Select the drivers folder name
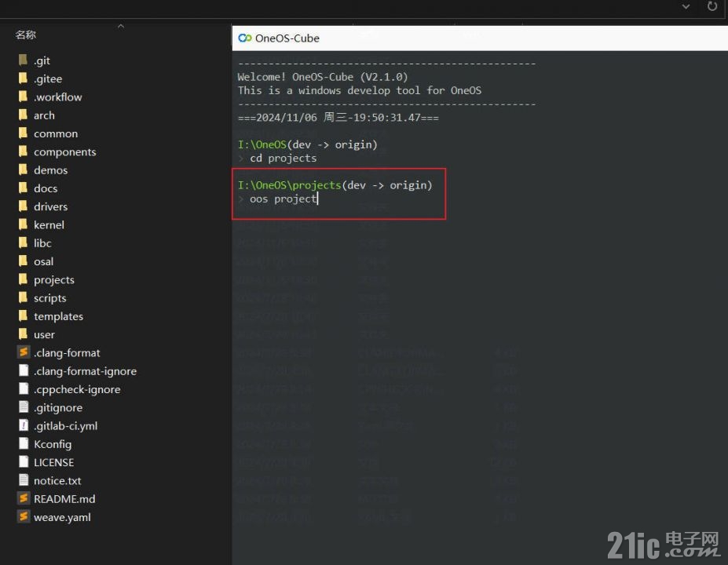 pos(50,206)
